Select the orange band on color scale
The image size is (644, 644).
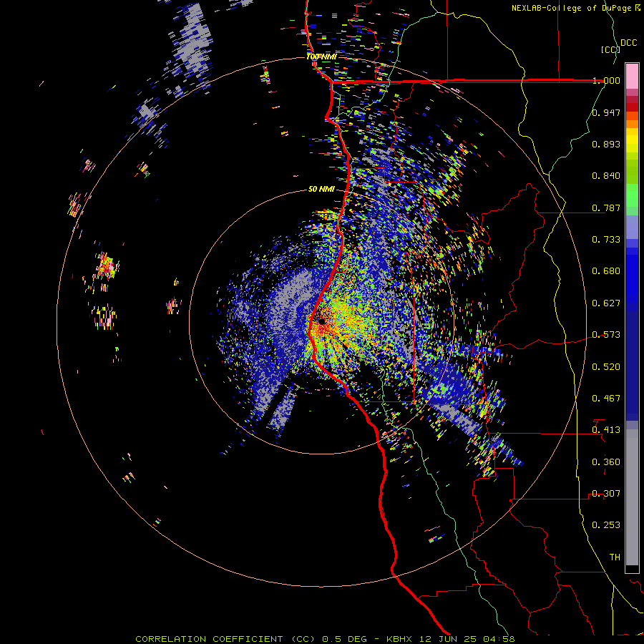coord(632,124)
